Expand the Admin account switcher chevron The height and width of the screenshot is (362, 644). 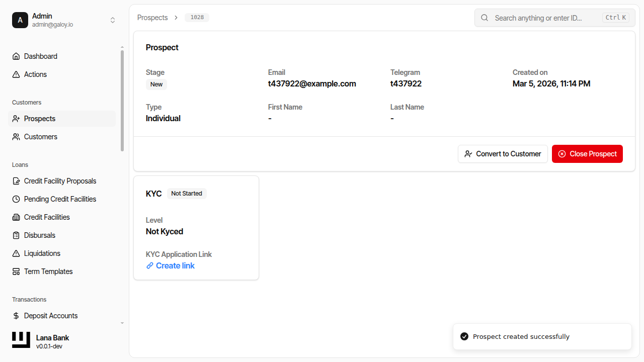[x=113, y=20]
